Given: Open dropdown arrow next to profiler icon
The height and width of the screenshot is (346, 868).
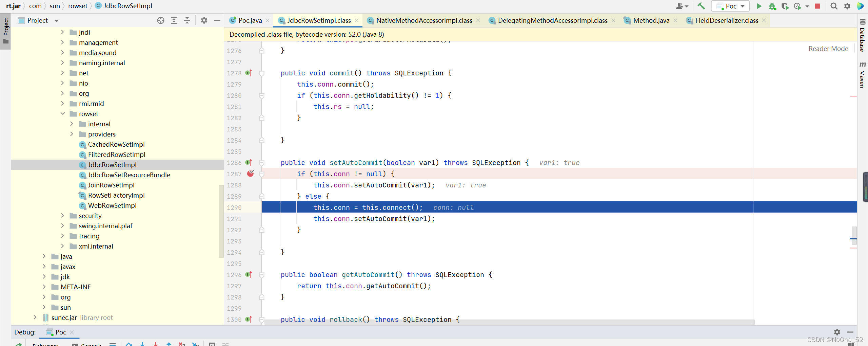Looking at the screenshot, I should [807, 6].
